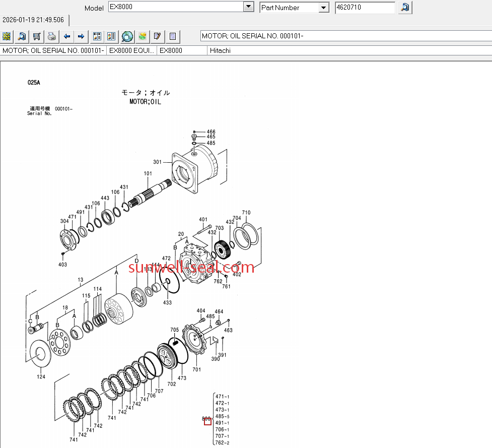
Task: Open the Part Number search type dropdown
Action: tap(323, 8)
